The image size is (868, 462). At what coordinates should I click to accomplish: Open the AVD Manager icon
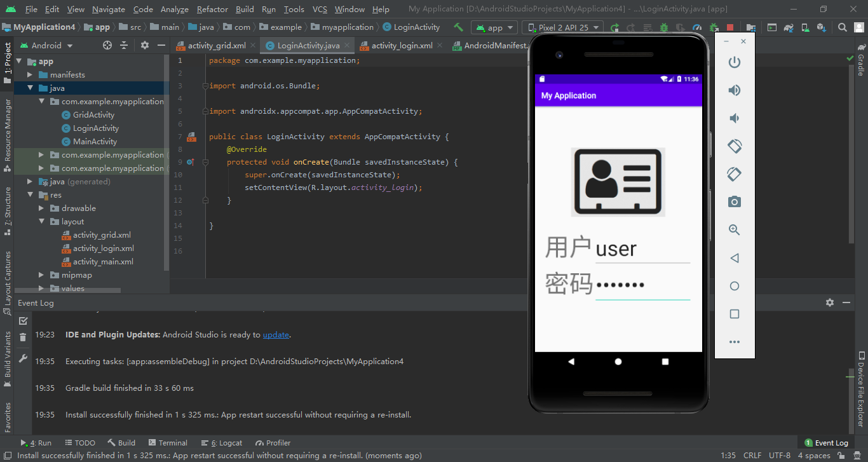(x=805, y=27)
